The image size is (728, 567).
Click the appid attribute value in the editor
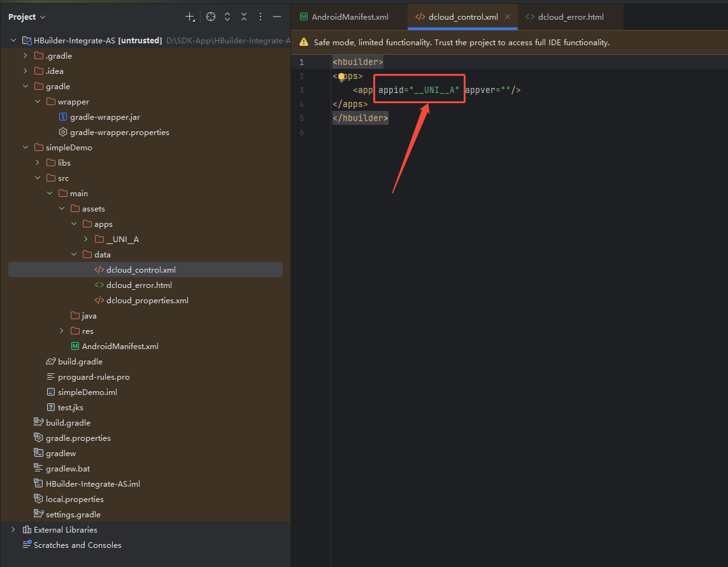pyautogui.click(x=434, y=90)
